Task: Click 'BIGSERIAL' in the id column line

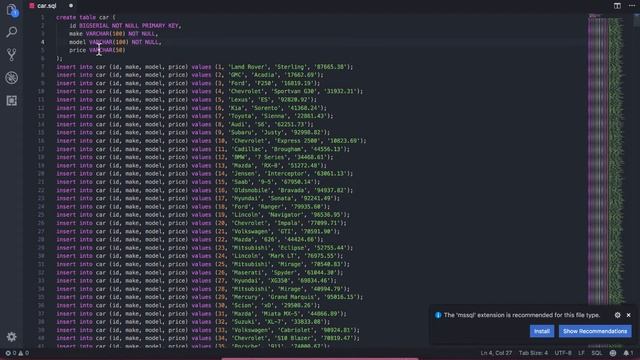Action: (94, 26)
